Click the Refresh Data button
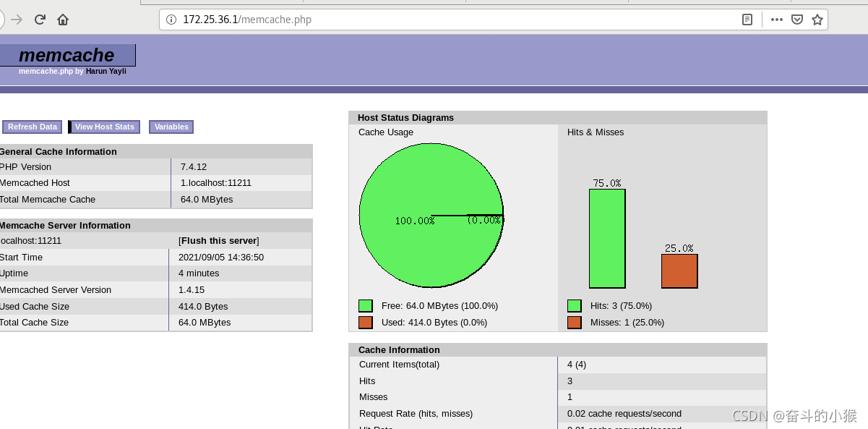This screenshot has width=868, height=429. (33, 127)
